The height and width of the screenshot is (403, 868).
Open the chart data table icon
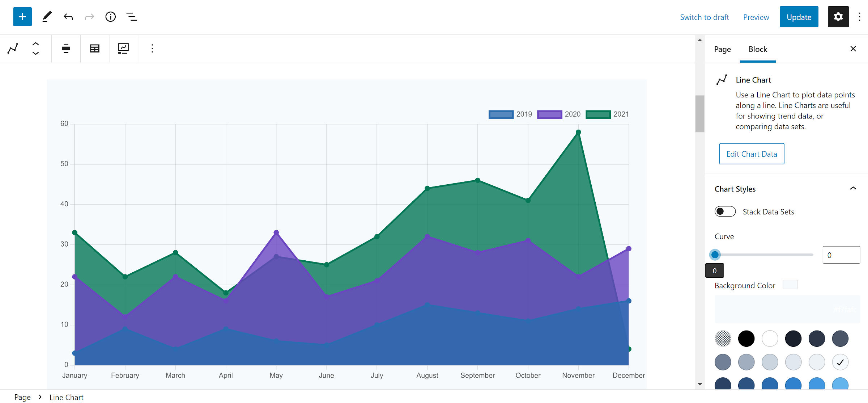point(95,49)
